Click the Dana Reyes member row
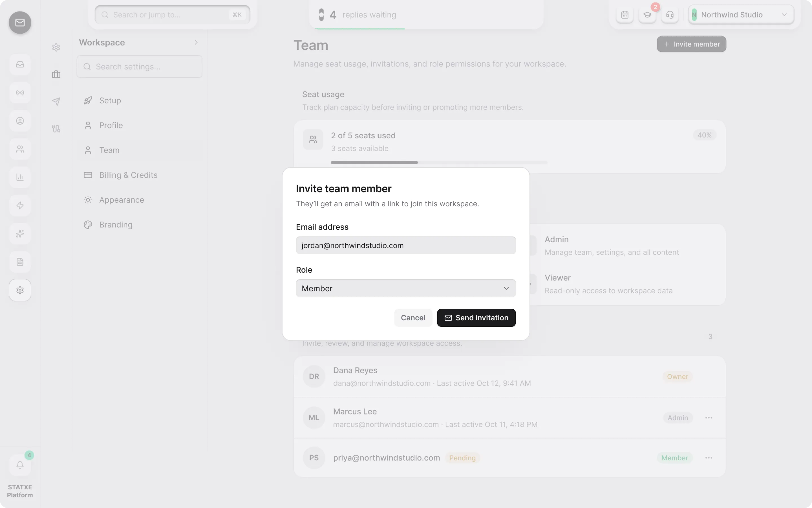The image size is (812, 508). 509,377
